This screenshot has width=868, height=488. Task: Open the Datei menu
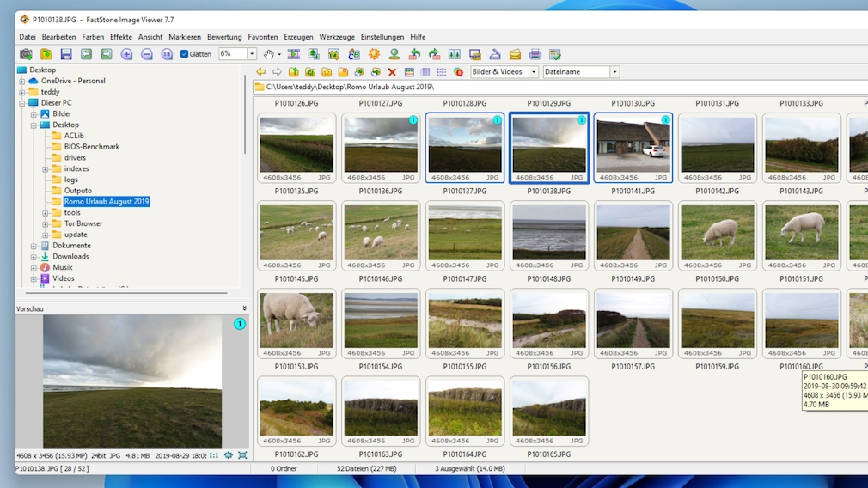[x=28, y=37]
